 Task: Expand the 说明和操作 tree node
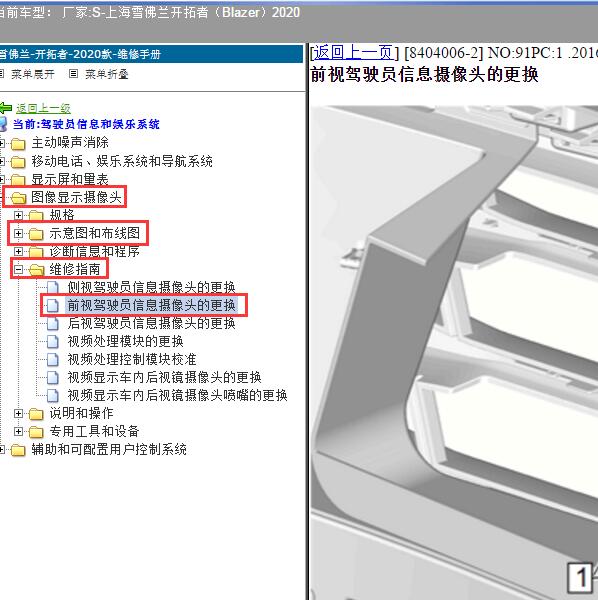pos(18,413)
